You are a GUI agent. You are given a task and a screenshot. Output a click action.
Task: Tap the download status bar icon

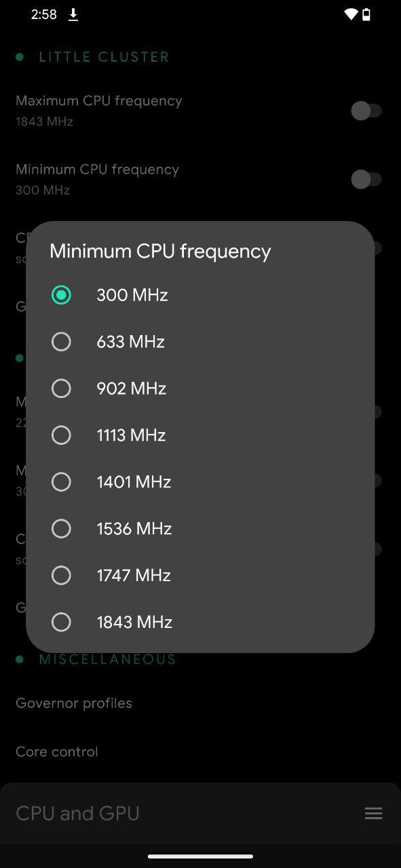73,14
